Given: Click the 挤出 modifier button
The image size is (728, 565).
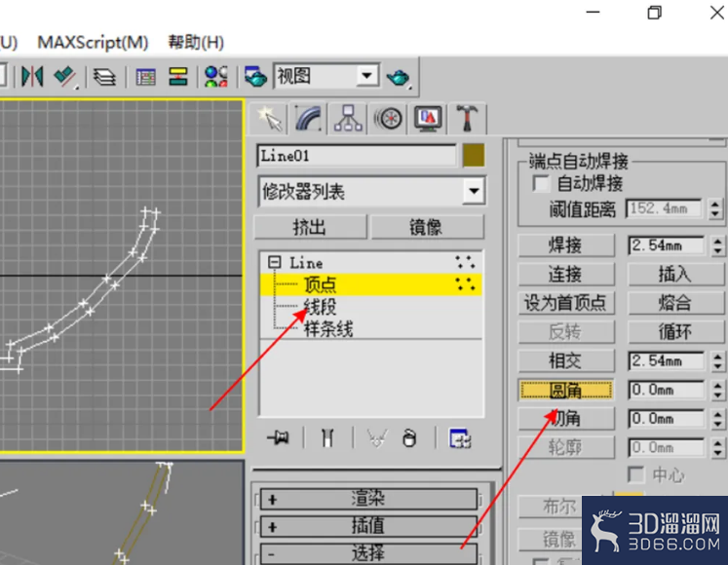Looking at the screenshot, I should click(x=310, y=228).
